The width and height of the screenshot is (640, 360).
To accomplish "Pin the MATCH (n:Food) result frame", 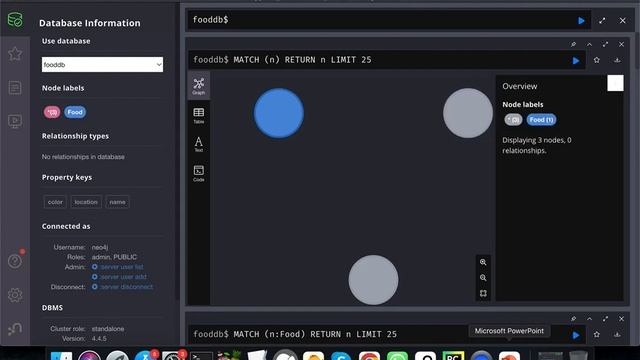I will [x=573, y=318].
